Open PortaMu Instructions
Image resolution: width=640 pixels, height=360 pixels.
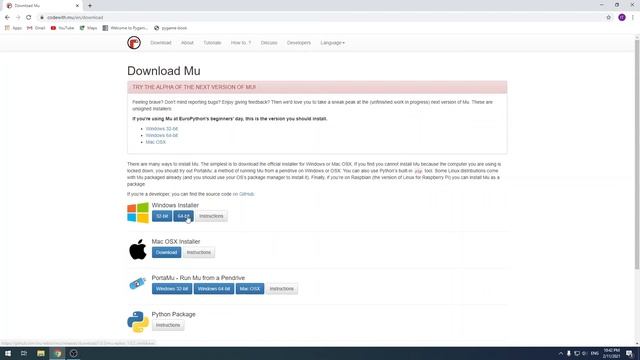[x=282, y=289]
